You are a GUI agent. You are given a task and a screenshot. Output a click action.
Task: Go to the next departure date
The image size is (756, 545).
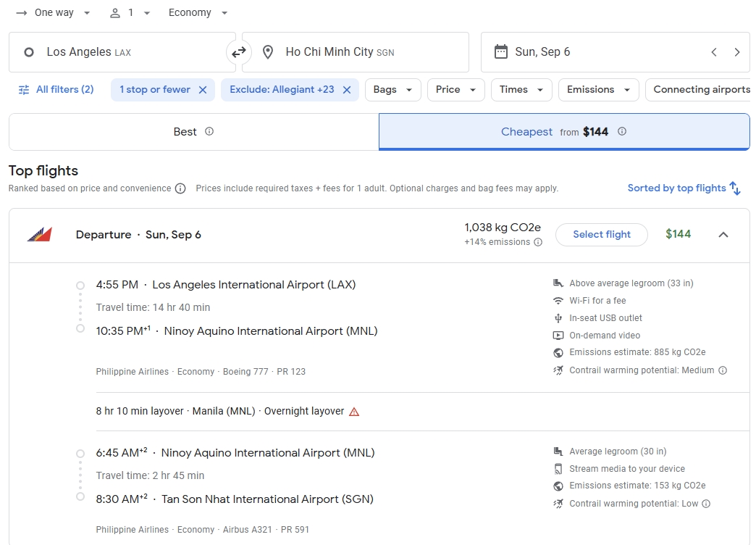(x=736, y=52)
